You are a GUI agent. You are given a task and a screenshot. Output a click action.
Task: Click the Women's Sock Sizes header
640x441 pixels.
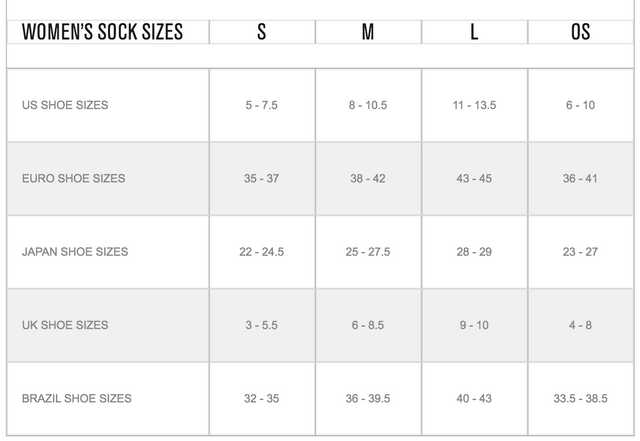(x=102, y=32)
